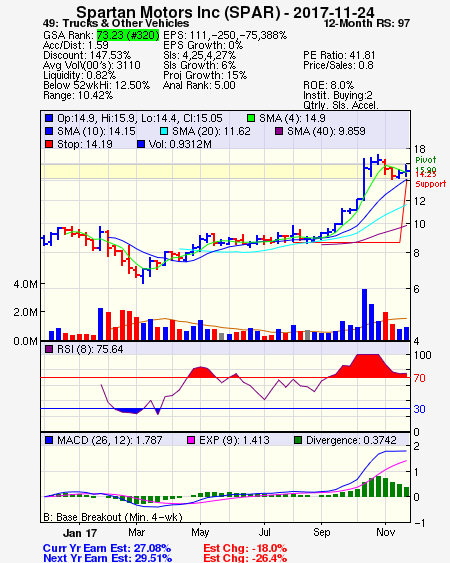Click the red RSI 70 level label
Viewport: 450px width, 563px height.
(419, 378)
